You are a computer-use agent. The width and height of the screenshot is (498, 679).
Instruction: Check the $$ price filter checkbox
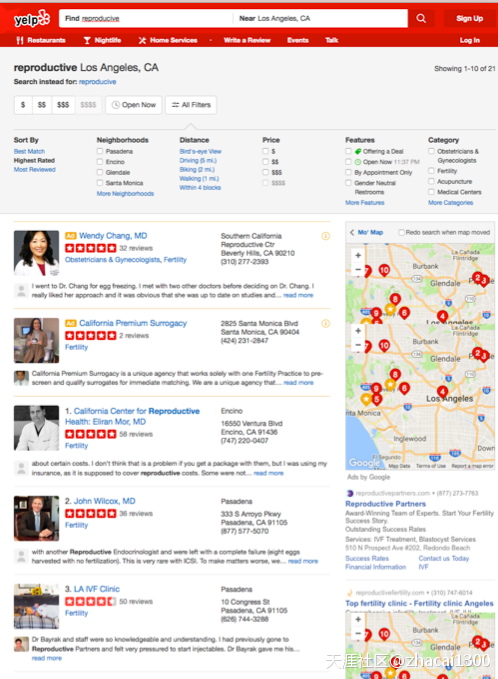point(265,162)
